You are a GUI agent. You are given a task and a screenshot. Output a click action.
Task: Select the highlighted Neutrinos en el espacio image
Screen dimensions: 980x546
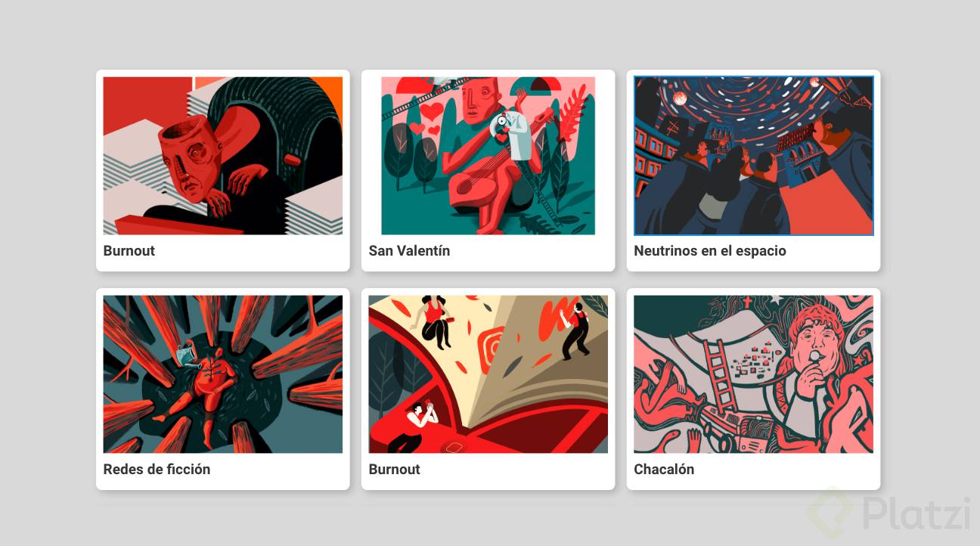[x=754, y=156]
